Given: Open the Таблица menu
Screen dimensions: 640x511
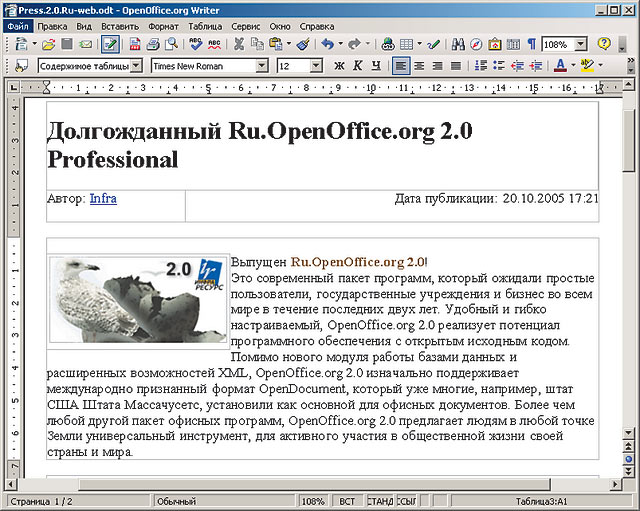Looking at the screenshot, I should pyautogui.click(x=205, y=25).
